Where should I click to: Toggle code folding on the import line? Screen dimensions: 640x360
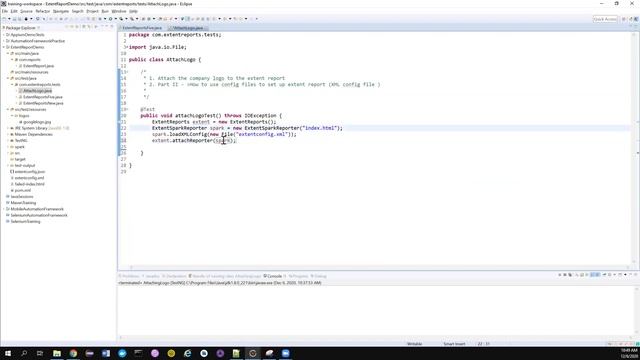click(x=127, y=47)
